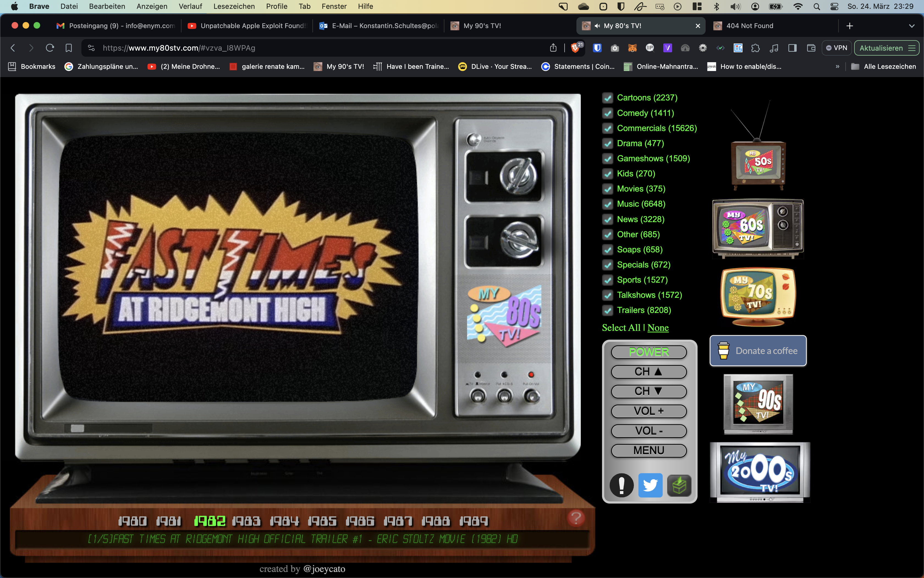Uncheck the Sports (1527) checkbox
This screenshot has width=924, height=578.
tap(607, 280)
